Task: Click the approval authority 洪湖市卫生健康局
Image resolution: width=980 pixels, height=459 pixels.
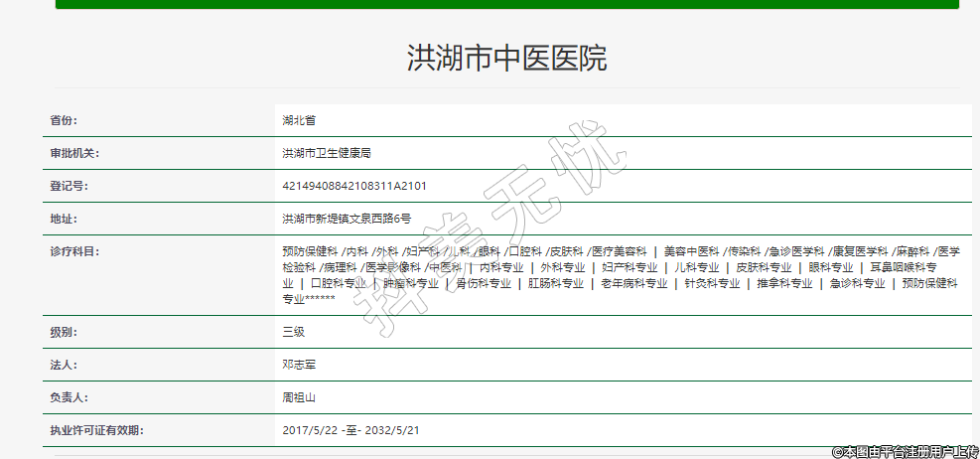Action: pos(327,153)
